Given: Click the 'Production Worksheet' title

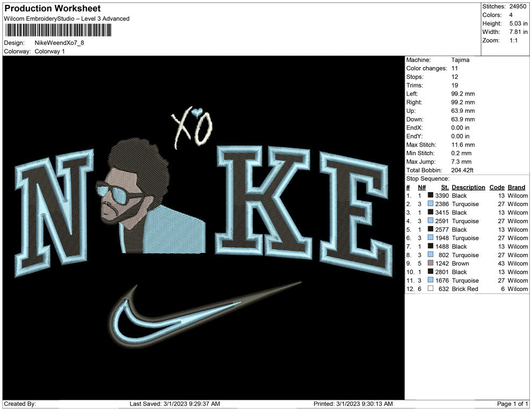Looking at the screenshot, I should [x=52, y=9].
